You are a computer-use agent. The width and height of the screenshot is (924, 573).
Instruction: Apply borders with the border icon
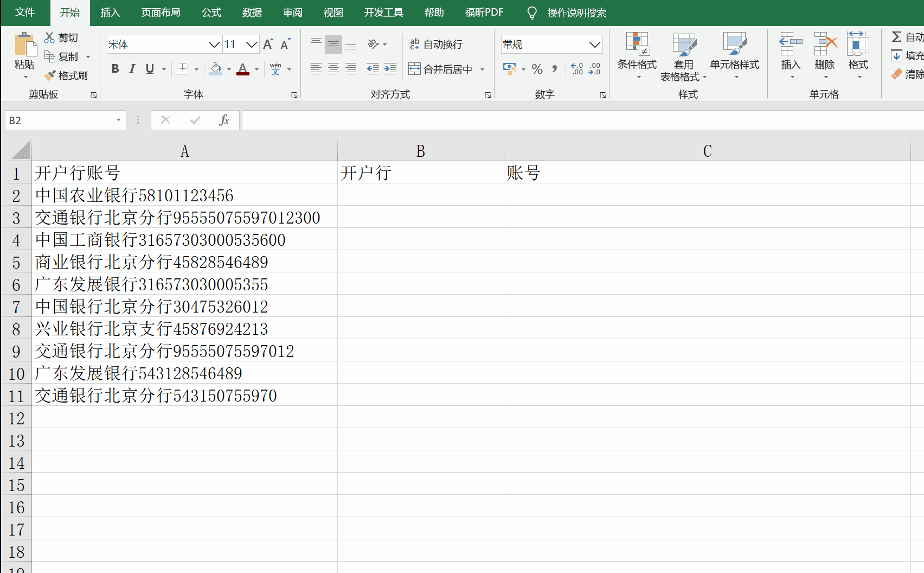point(183,69)
